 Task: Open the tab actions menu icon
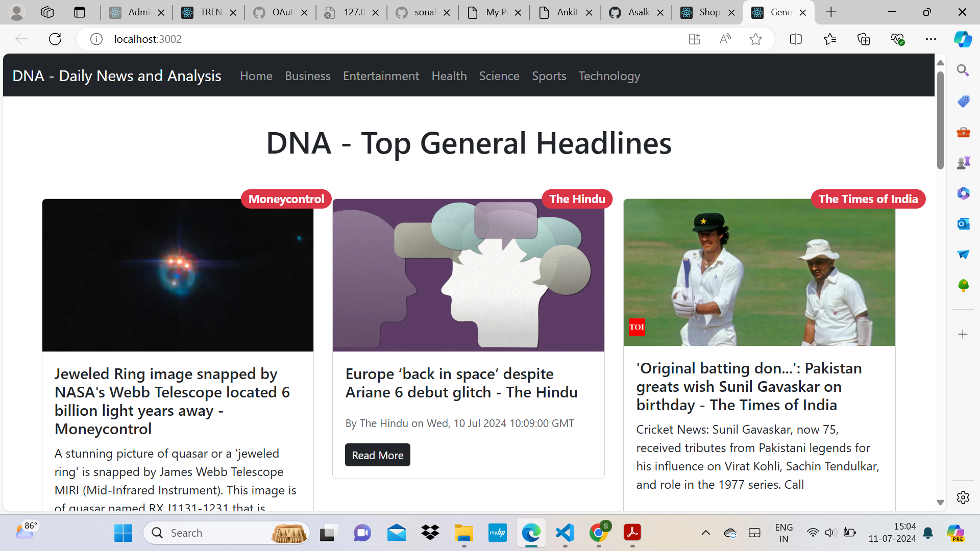coord(80,12)
